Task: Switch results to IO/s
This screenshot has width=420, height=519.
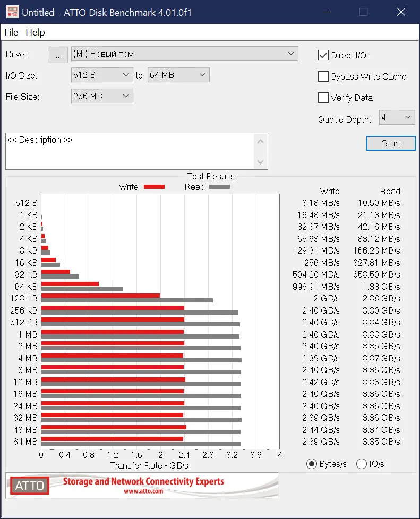Action: pos(362,464)
